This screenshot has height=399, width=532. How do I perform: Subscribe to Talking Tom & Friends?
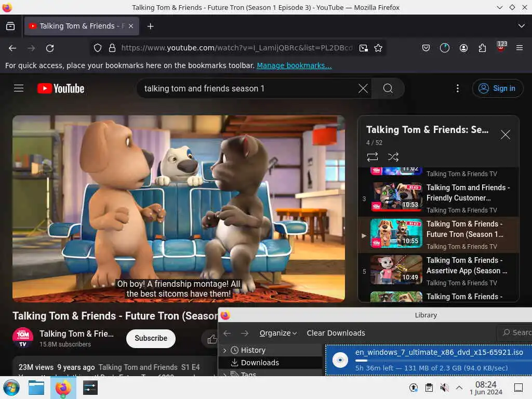tap(151, 338)
